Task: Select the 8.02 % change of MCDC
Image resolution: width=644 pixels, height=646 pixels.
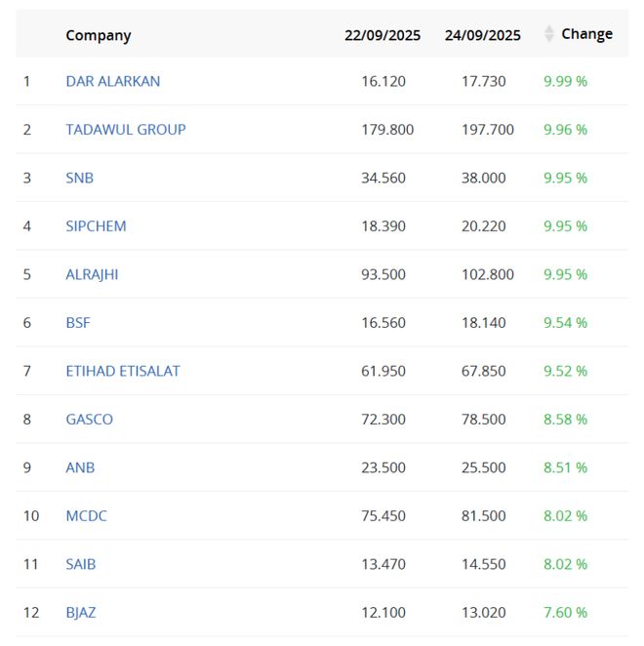Action: (565, 515)
